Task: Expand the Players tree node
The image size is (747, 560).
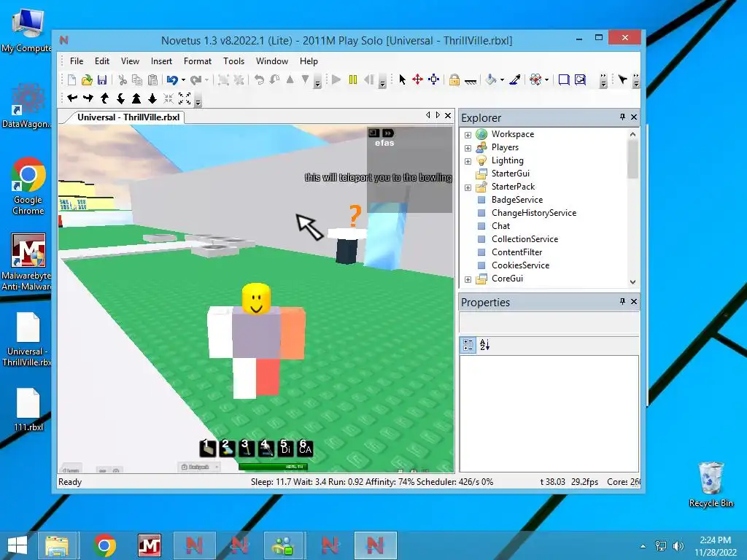Action: click(x=468, y=148)
